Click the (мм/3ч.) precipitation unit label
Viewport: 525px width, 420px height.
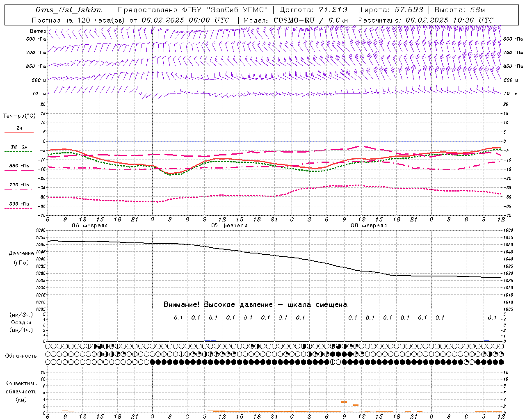tap(21, 315)
